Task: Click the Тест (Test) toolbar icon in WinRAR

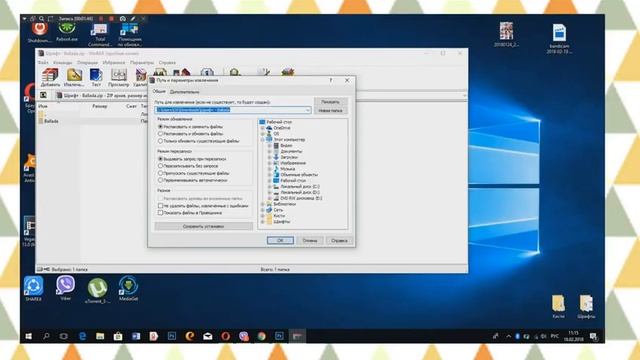Action: pyautogui.click(x=96, y=78)
